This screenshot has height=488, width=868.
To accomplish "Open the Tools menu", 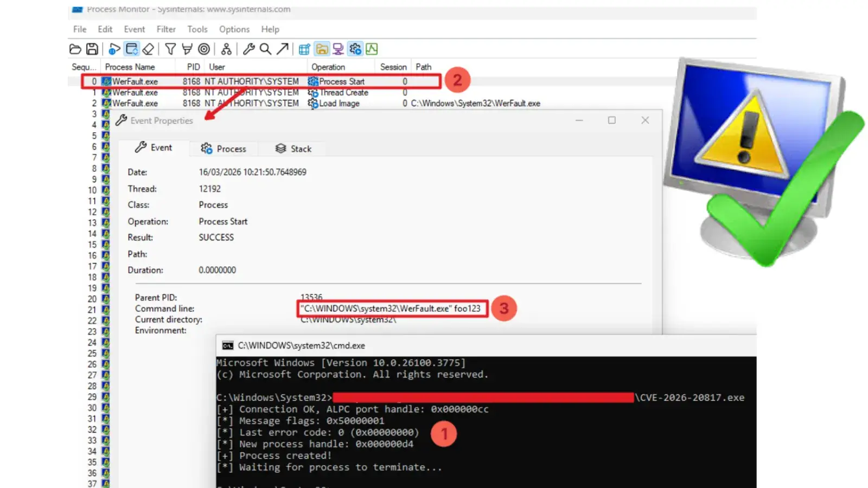I will 197,29.
